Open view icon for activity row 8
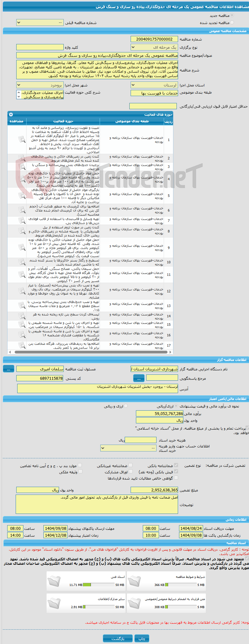The width and height of the screenshot is (249, 644). tap(22, 231)
